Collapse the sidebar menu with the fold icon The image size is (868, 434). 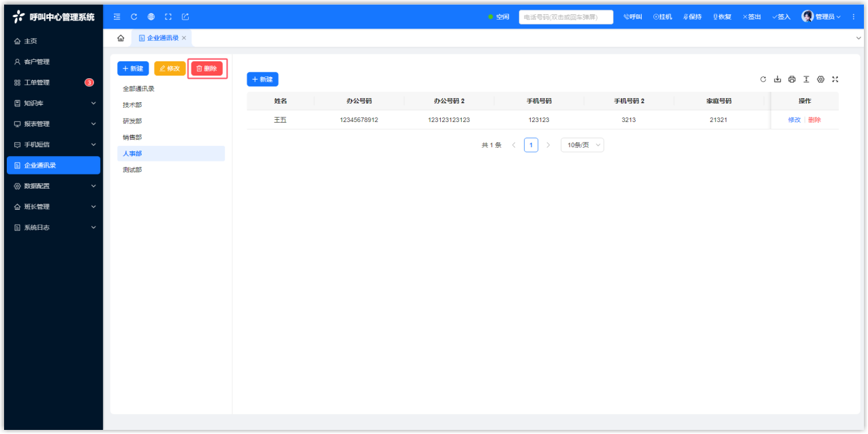coord(117,17)
